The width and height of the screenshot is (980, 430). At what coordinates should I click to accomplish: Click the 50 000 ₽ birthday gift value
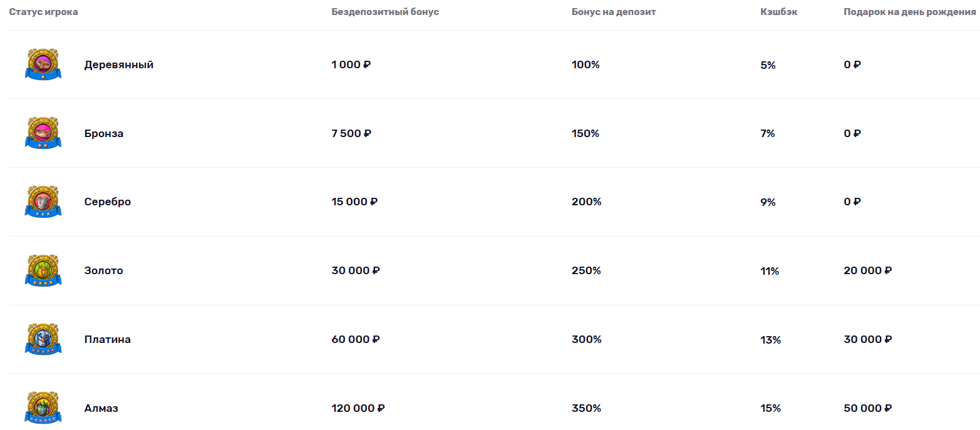[x=868, y=408]
